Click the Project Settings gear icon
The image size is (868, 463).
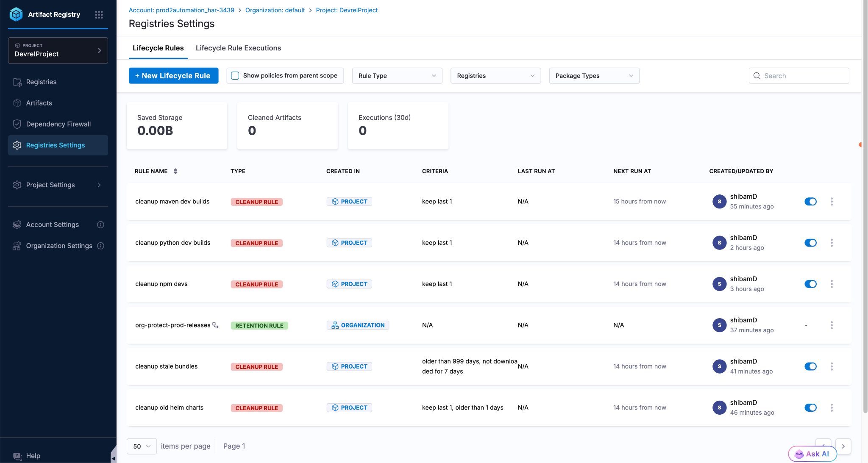click(17, 185)
